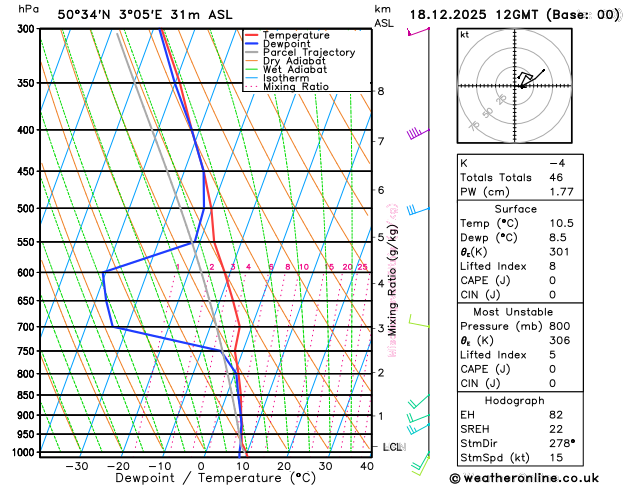Click the SREH value 22
Image resolution: width=629 pixels, height=486 pixels.
point(556,429)
